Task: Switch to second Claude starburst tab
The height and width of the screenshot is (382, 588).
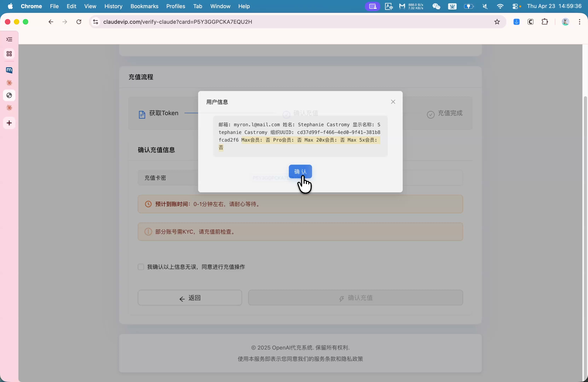Action: point(9,108)
